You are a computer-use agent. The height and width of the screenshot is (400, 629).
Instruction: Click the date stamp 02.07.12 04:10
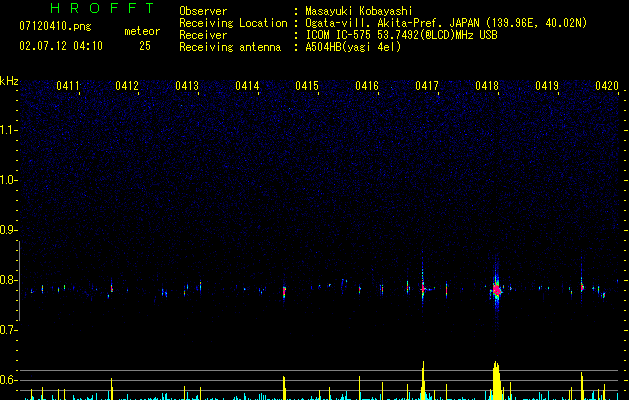(61, 46)
